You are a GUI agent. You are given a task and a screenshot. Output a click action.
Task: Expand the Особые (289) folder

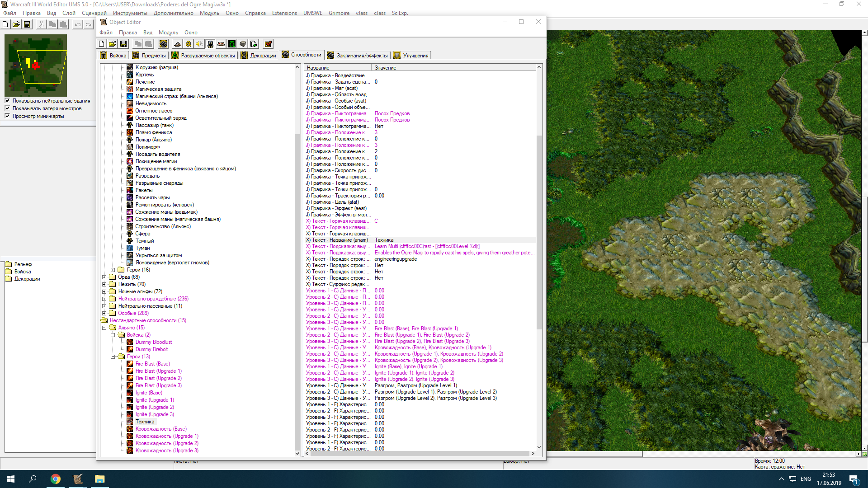(104, 313)
